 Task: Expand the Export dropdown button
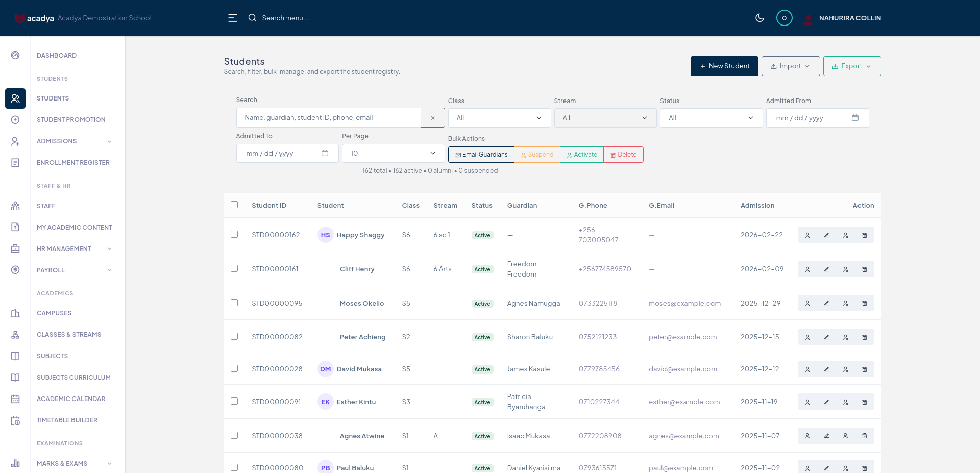(x=851, y=66)
